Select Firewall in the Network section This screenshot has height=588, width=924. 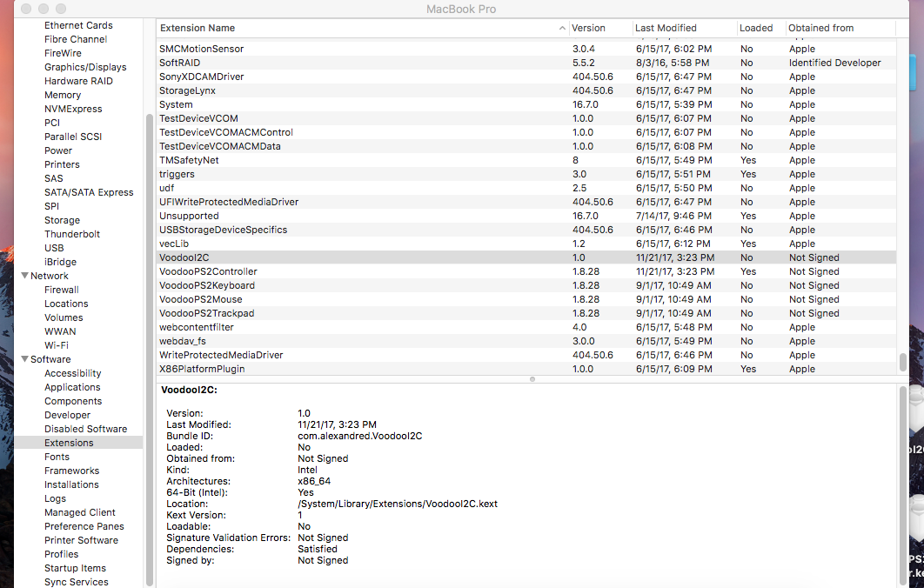click(62, 290)
